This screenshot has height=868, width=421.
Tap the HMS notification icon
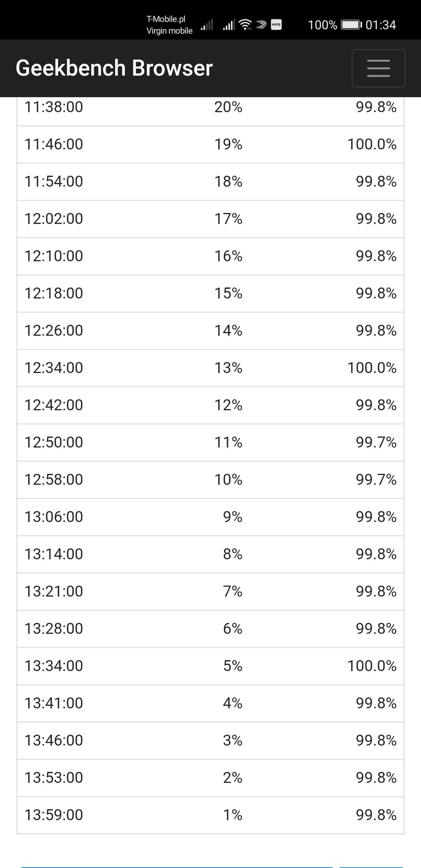(276, 25)
